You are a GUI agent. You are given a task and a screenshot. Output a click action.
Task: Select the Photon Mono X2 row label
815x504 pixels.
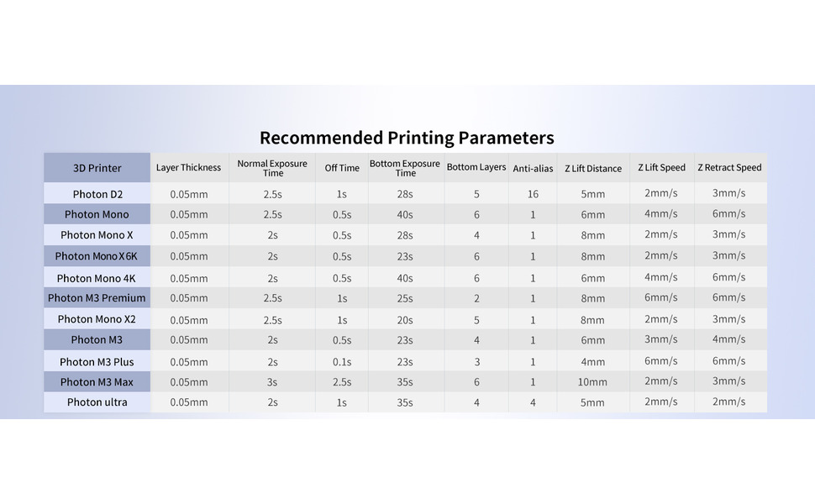pyautogui.click(x=97, y=319)
